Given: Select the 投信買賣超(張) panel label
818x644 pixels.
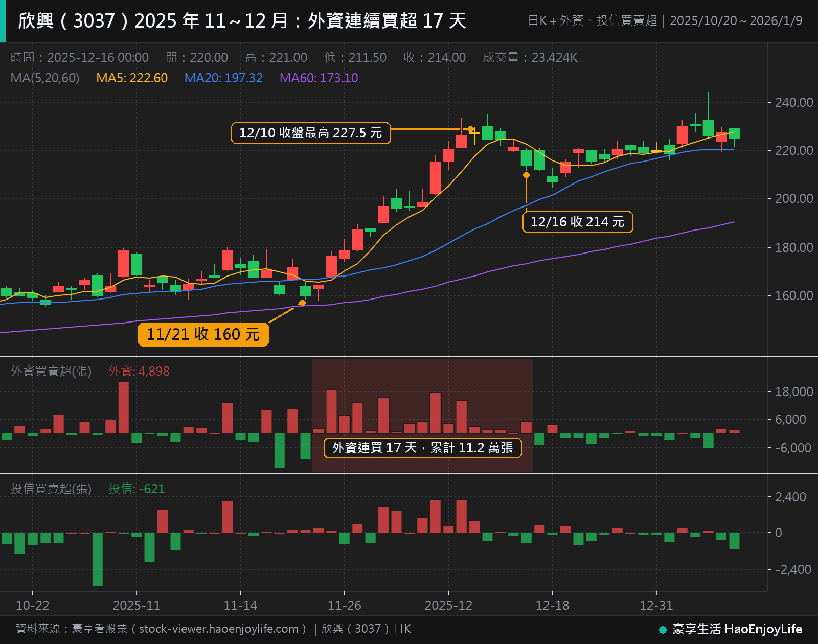Looking at the screenshot, I should click(x=51, y=489).
